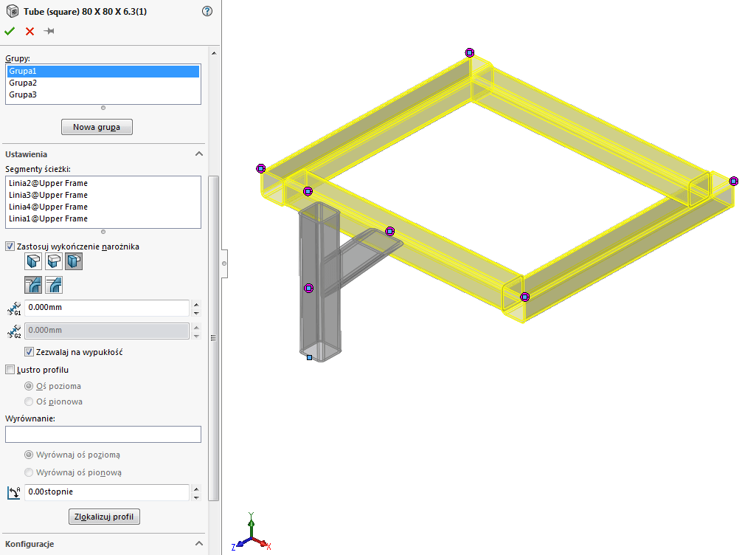Toggle 'Zastosuj wykończenie narożnika' checkbox

tap(10, 247)
